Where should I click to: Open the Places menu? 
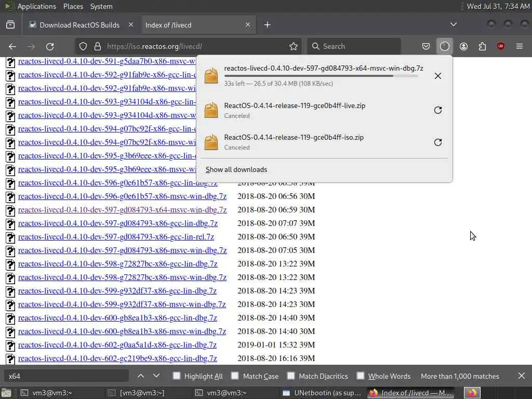[73, 6]
